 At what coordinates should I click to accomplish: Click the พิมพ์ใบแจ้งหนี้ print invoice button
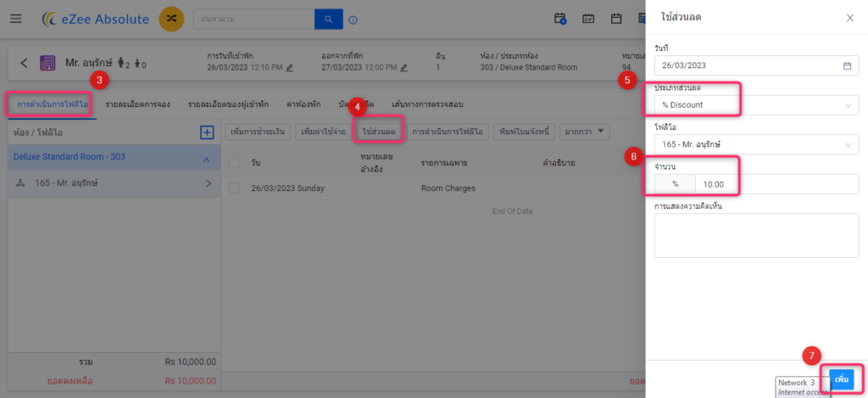(x=524, y=132)
